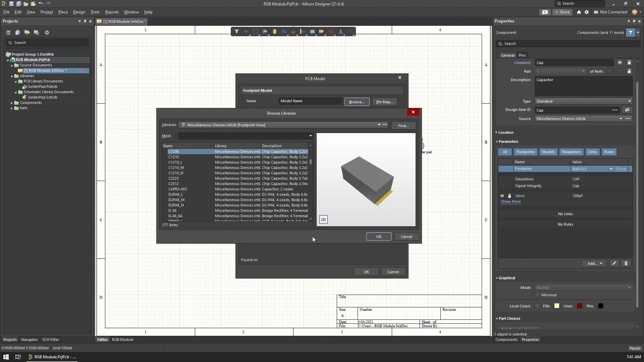Select the Place Wire tool
Screen dimensions: 644x362
click(x=284, y=32)
